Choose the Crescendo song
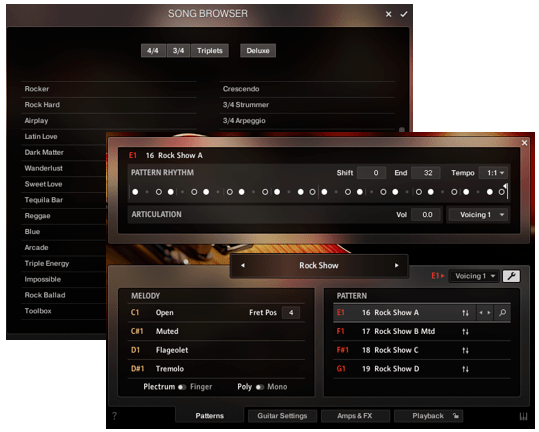Screen dimensions: 539x432 307,89
